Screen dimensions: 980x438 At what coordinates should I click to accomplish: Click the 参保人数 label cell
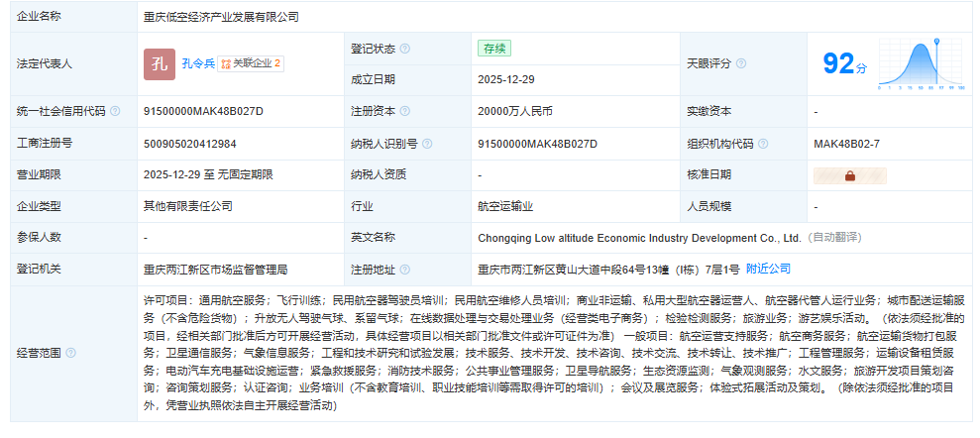(x=73, y=238)
